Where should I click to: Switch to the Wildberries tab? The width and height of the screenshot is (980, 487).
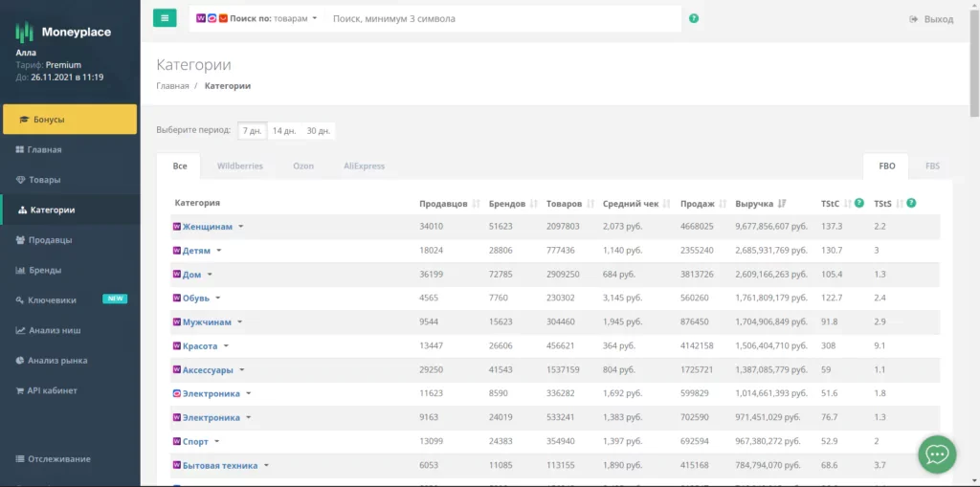pos(239,166)
